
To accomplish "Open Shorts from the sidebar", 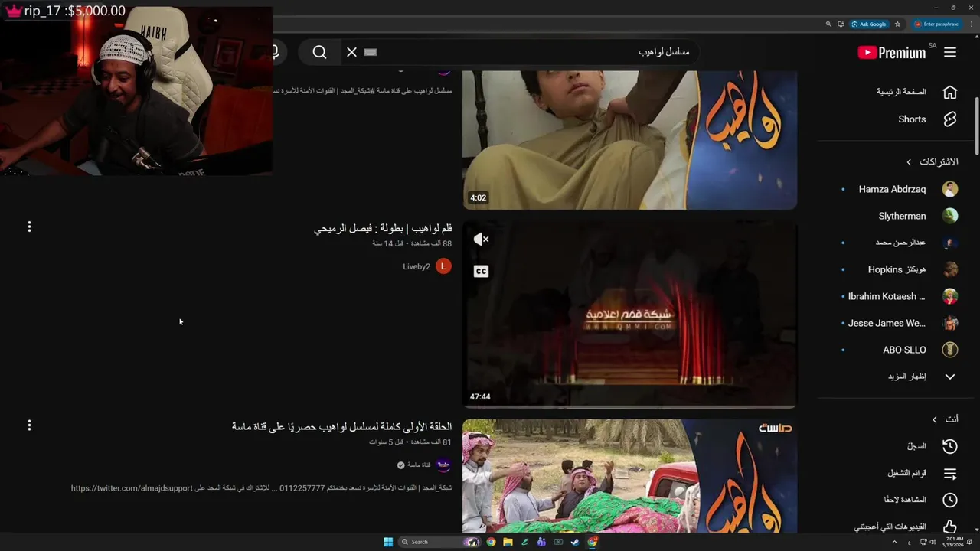I will tap(912, 119).
